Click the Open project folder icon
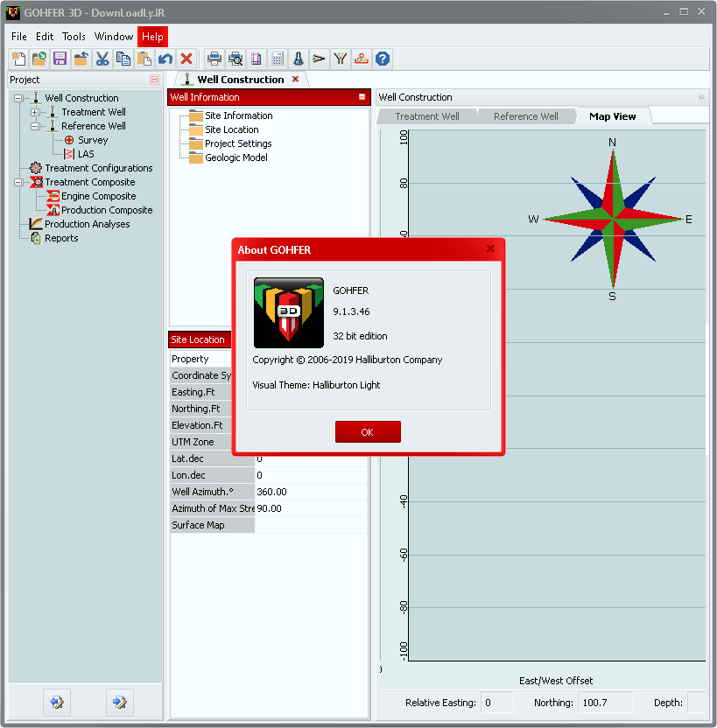 [x=39, y=59]
